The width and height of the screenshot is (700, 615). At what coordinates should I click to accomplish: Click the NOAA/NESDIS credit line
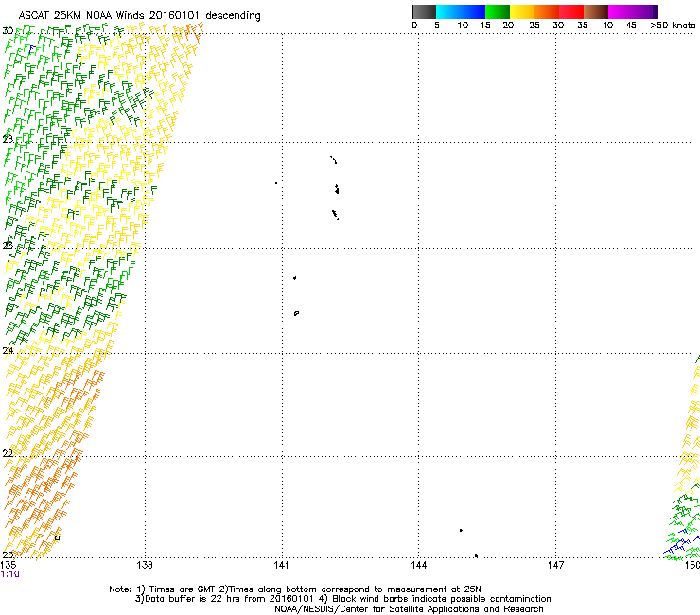click(x=409, y=609)
